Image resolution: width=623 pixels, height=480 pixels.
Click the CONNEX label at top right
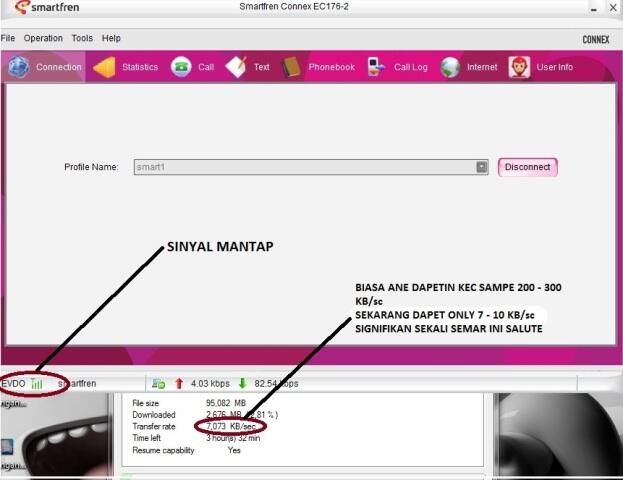point(596,40)
